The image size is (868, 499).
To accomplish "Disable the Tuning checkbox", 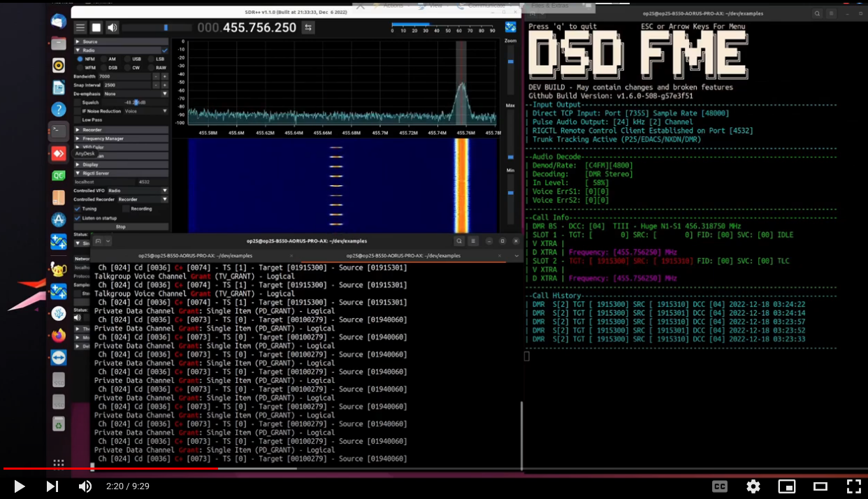I will pyautogui.click(x=77, y=209).
